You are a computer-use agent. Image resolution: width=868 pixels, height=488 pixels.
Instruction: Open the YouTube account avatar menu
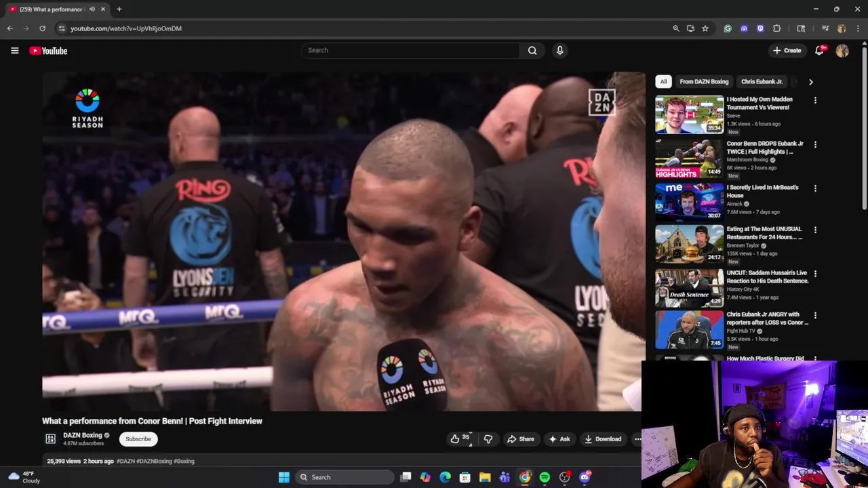tap(842, 51)
